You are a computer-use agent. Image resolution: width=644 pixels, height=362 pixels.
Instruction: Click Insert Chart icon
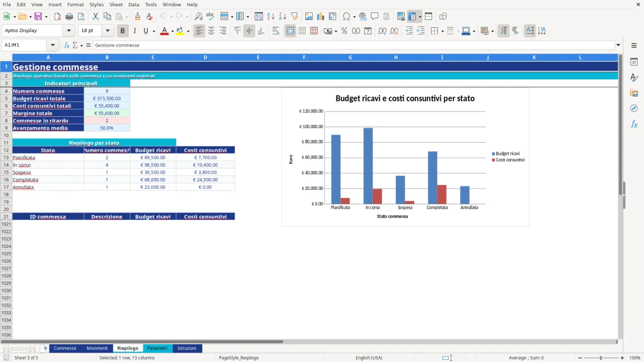click(321, 17)
